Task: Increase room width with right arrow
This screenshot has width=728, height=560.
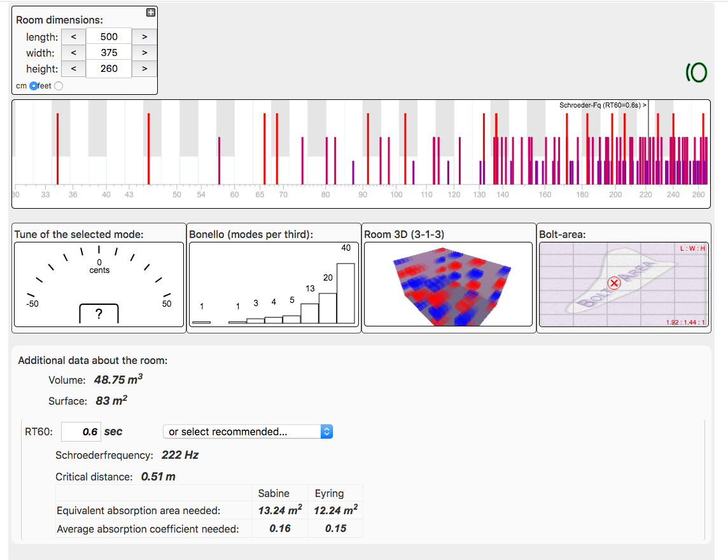Action: point(144,53)
